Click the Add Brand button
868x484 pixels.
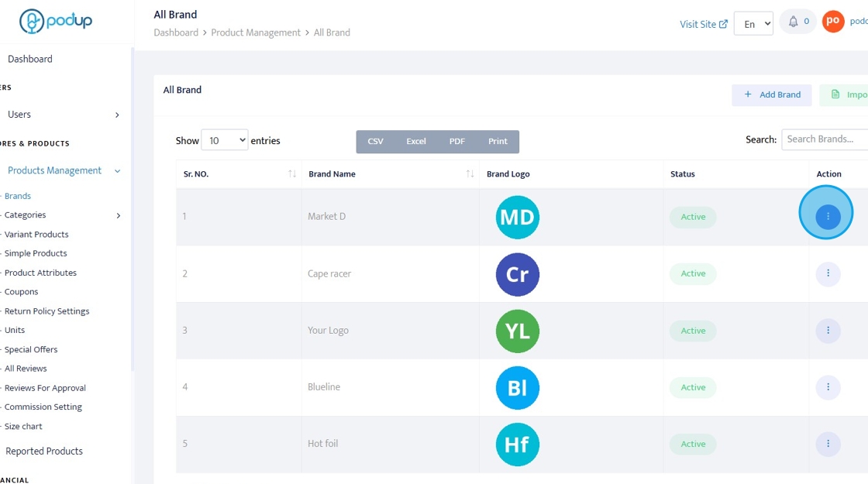tap(771, 94)
